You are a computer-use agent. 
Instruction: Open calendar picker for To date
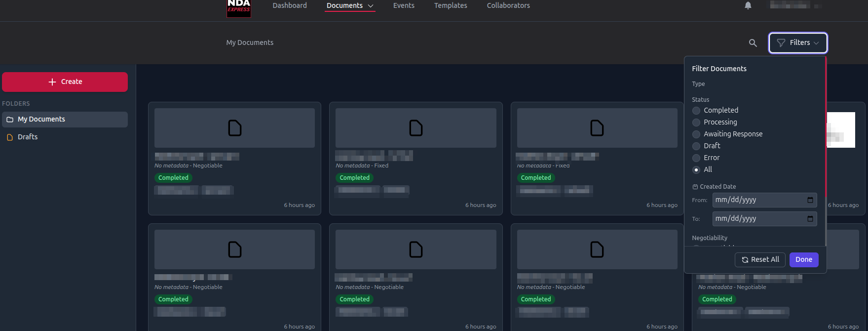click(810, 219)
